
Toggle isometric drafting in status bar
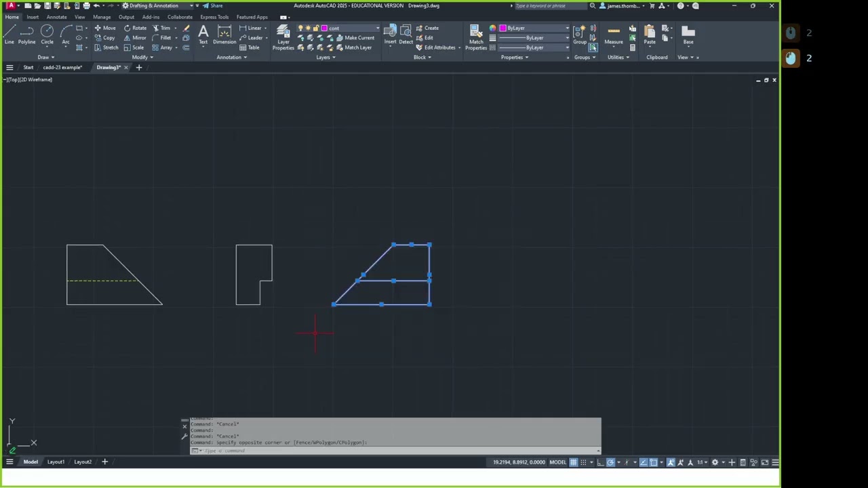627,462
